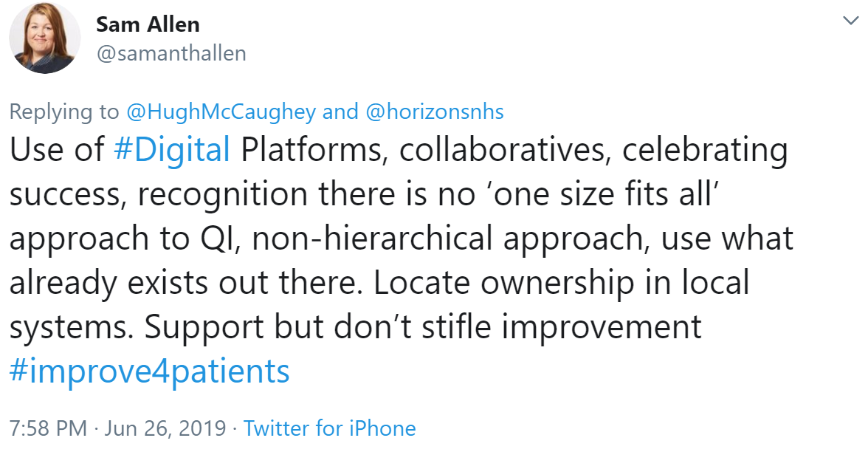Open the #Digital hashtag
The image size is (868, 452).
pos(173,150)
